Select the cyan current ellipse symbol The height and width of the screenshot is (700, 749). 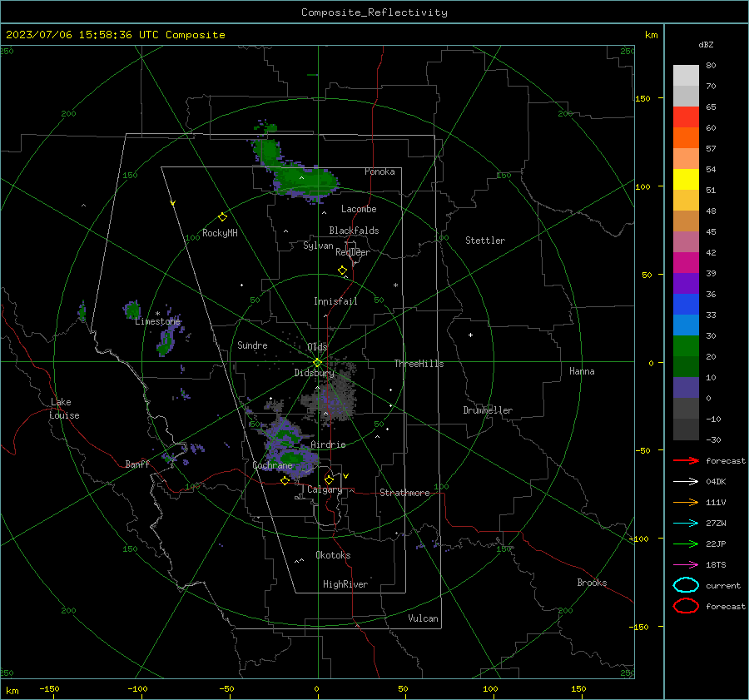686,585
